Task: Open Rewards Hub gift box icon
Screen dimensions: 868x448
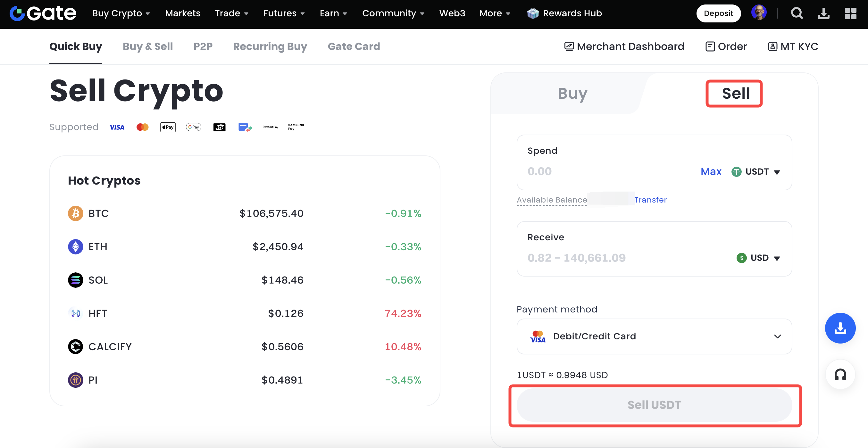Action: tap(533, 13)
